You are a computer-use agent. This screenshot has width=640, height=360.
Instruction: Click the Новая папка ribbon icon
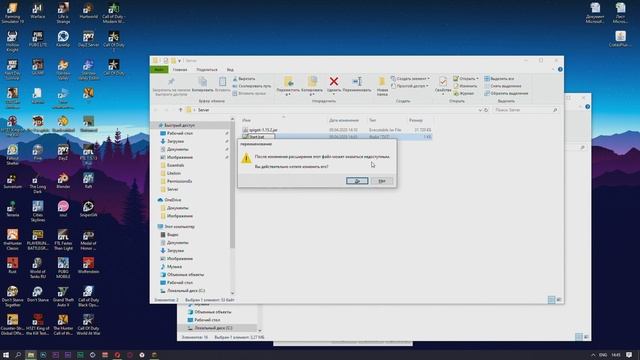[x=382, y=86]
